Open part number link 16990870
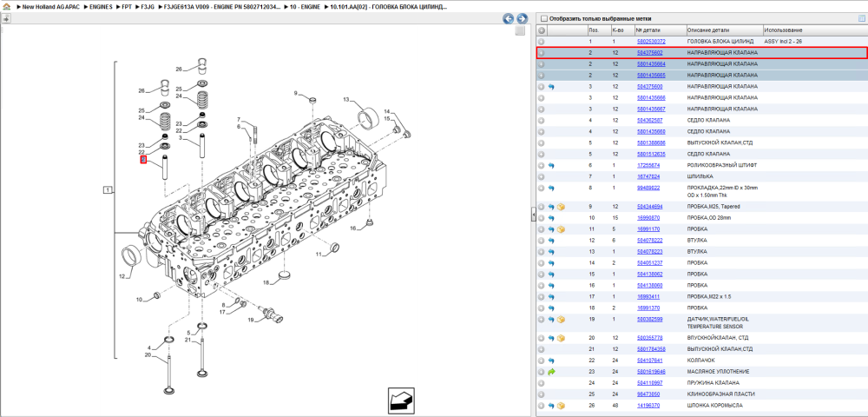868x417 pixels. point(648,218)
